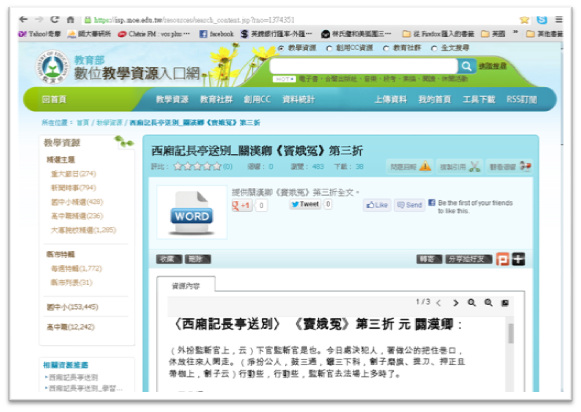Click the WORD document file icon
The height and width of the screenshot is (412, 581).
pyautogui.click(x=192, y=213)
